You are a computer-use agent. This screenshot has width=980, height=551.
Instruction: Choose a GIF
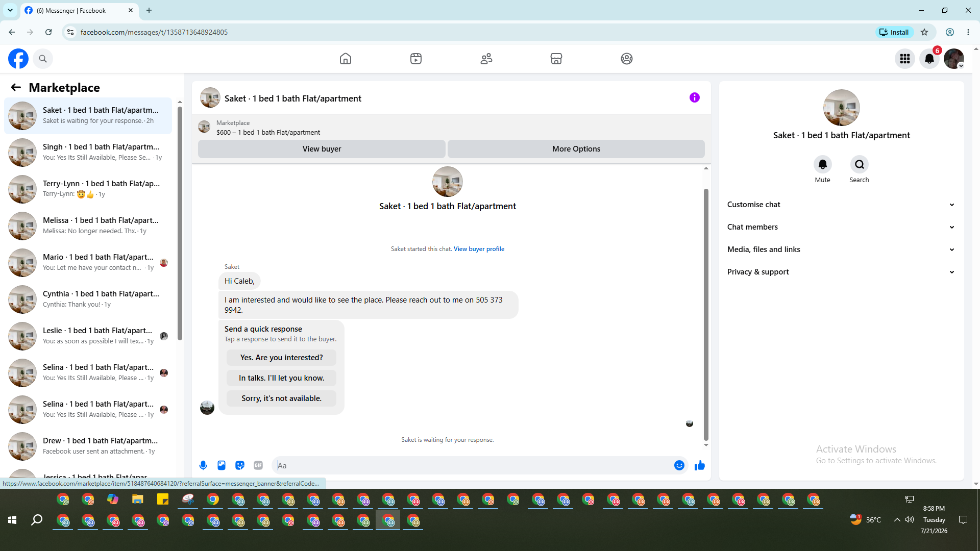(258, 465)
